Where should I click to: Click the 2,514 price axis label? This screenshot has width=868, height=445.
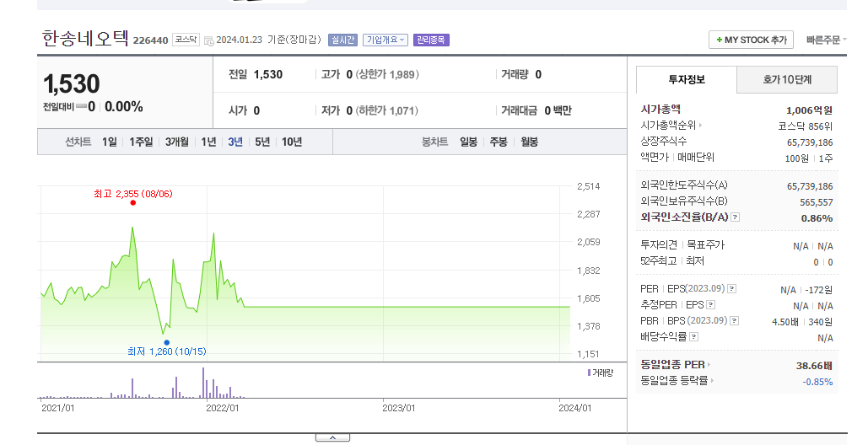click(589, 186)
